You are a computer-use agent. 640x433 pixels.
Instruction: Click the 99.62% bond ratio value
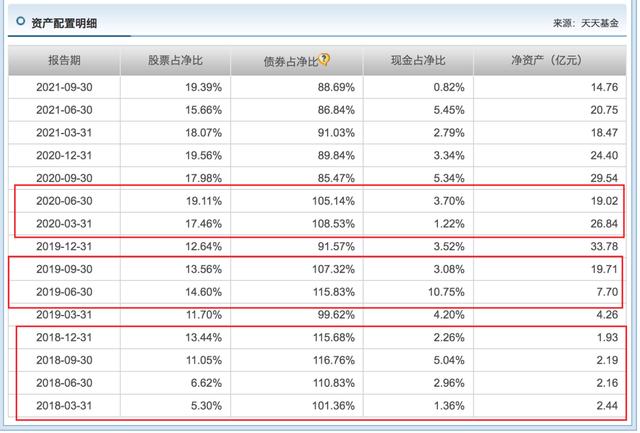click(x=336, y=315)
